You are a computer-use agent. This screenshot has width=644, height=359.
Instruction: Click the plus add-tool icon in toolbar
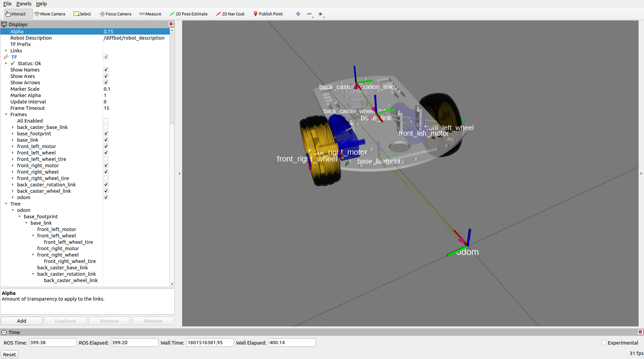(298, 14)
